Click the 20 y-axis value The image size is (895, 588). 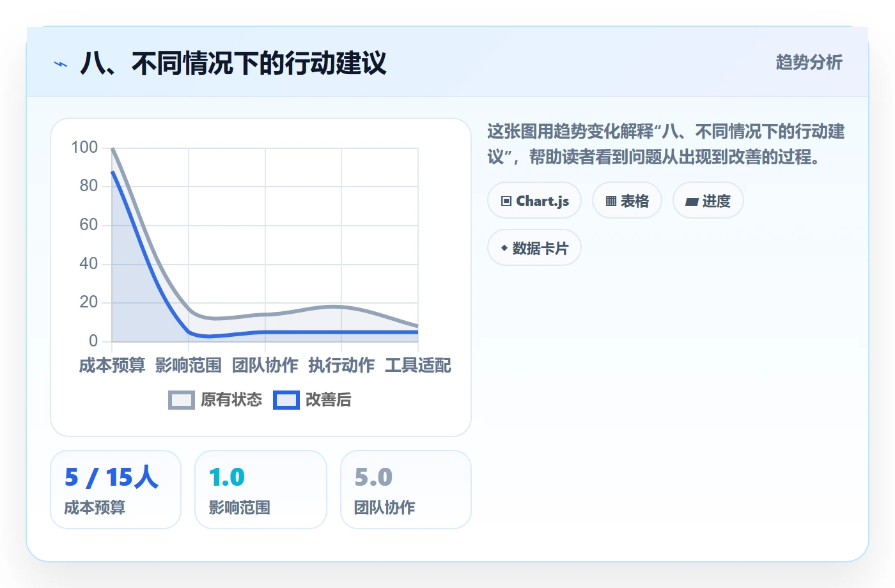point(89,302)
